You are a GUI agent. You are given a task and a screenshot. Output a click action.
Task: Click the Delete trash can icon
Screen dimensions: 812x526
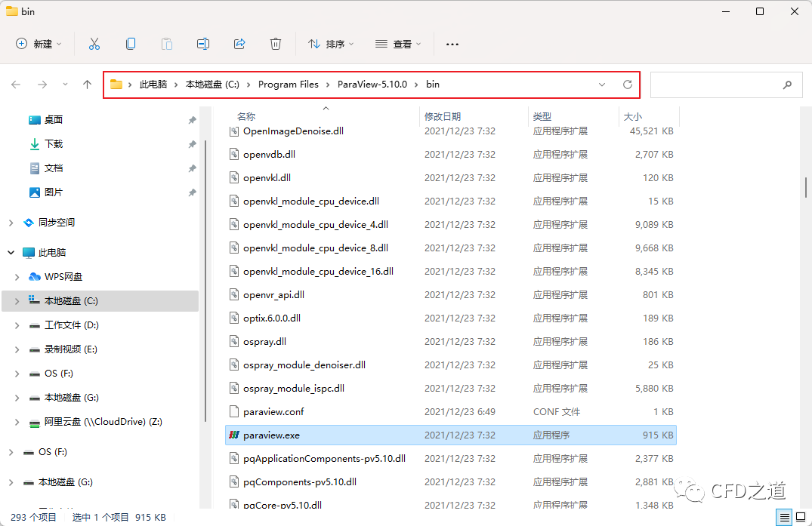276,44
